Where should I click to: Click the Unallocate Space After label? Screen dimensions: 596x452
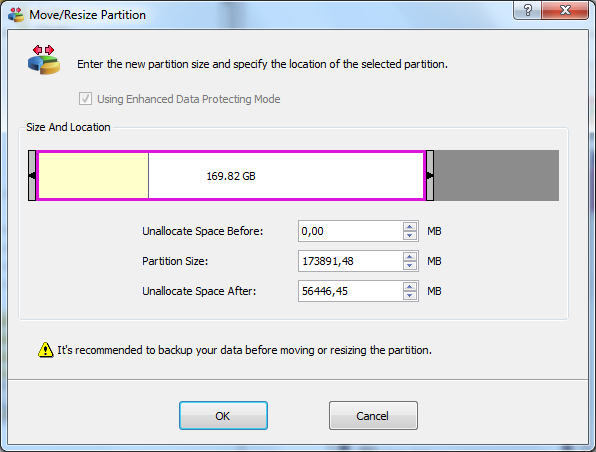pos(199,291)
